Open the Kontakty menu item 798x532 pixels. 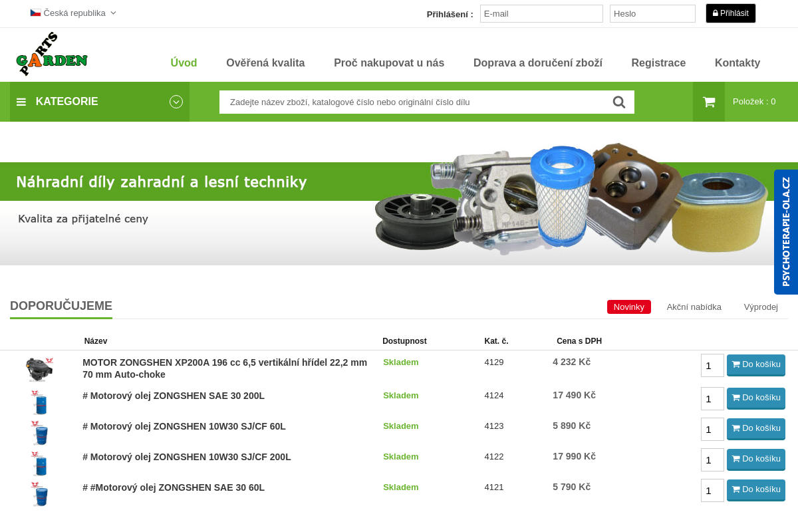pyautogui.click(x=737, y=63)
